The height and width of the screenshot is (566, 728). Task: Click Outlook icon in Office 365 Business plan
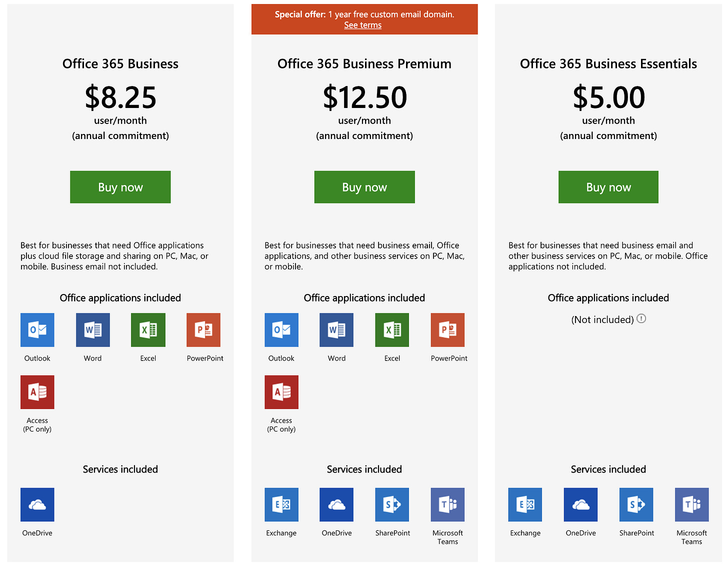(x=37, y=330)
